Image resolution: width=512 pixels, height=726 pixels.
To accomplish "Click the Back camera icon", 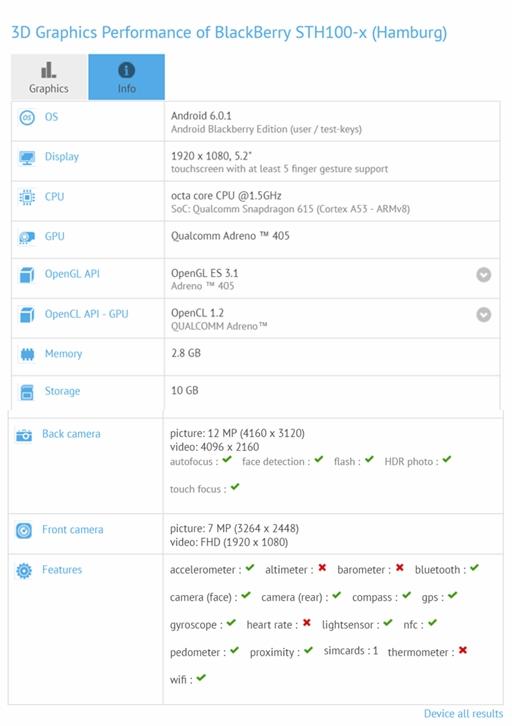I will (24, 435).
